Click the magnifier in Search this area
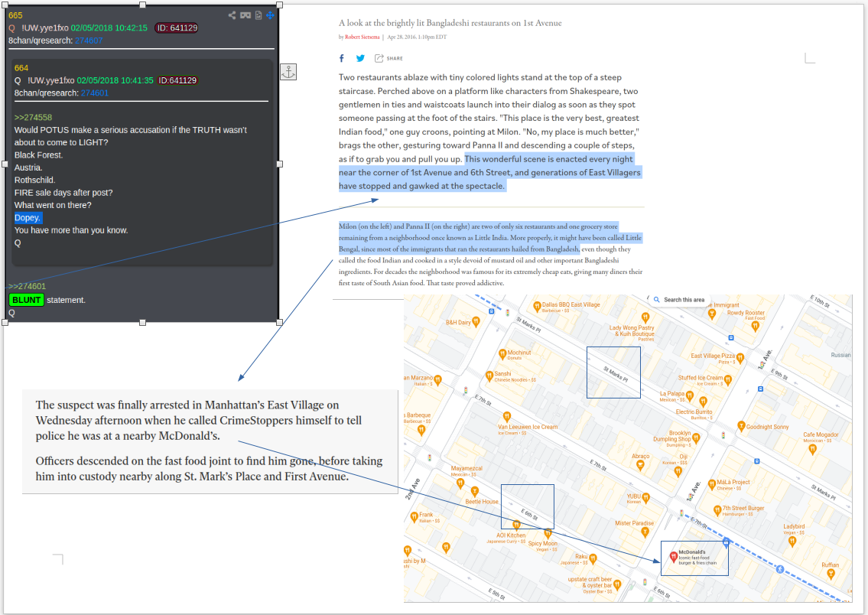 point(656,300)
